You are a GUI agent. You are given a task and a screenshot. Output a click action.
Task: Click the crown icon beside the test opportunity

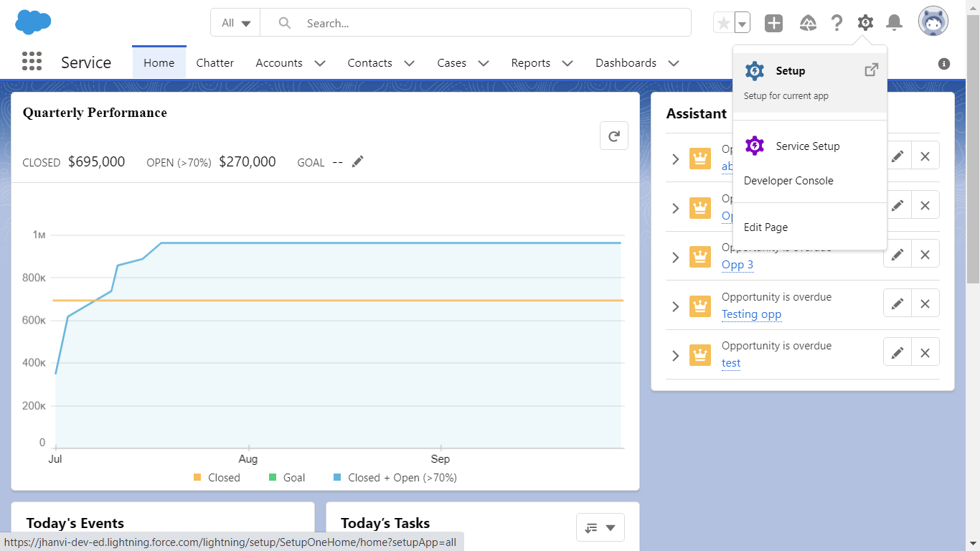[700, 355]
